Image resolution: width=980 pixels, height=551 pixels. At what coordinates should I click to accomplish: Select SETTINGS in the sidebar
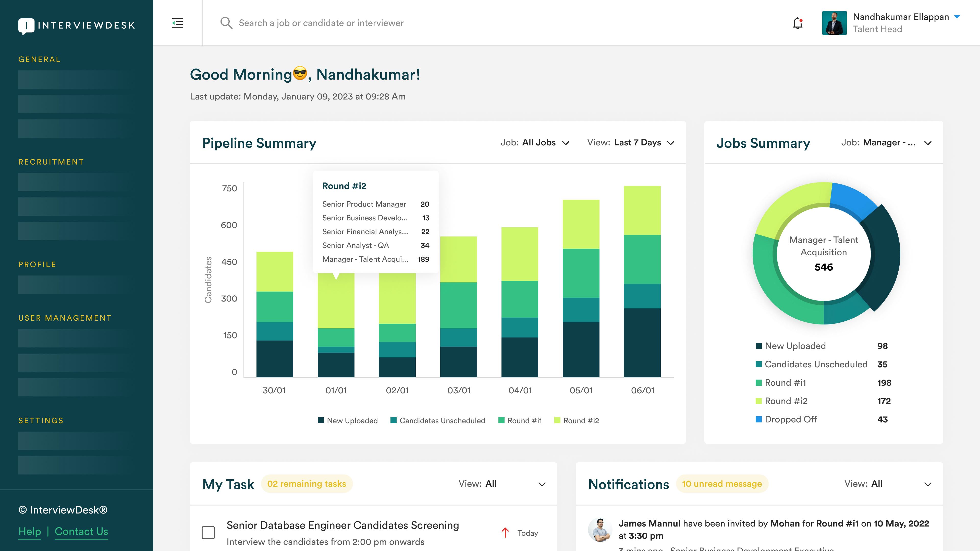point(41,421)
